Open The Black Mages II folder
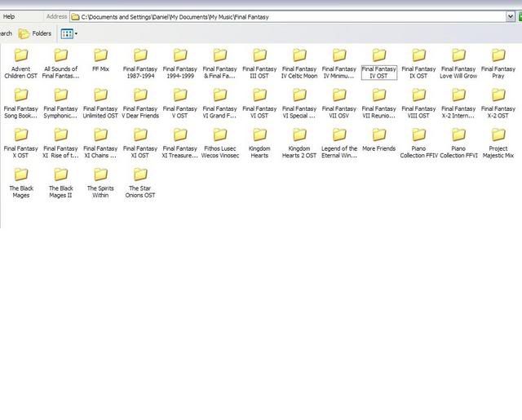 (60, 183)
